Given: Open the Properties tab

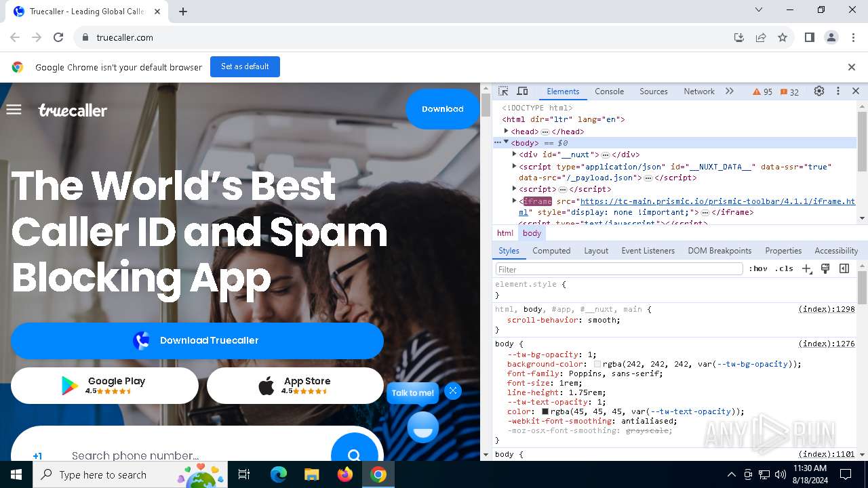Looking at the screenshot, I should 783,251.
